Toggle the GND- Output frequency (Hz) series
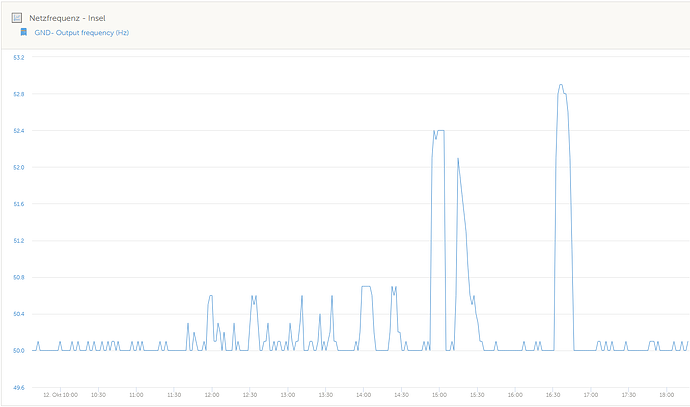 click(x=81, y=33)
